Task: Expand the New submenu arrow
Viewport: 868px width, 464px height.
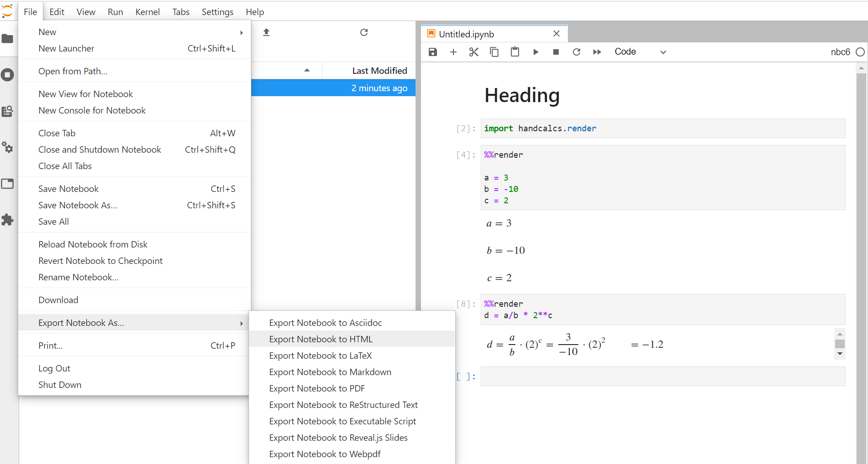Action: pyautogui.click(x=241, y=32)
